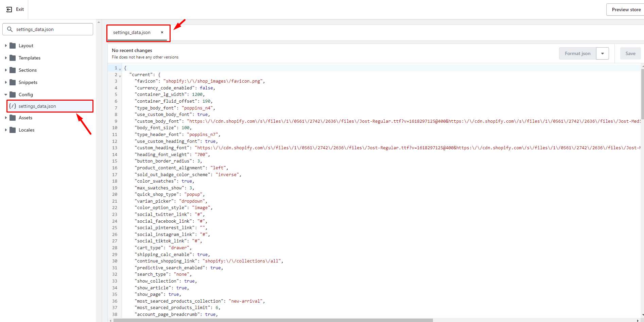The width and height of the screenshot is (644, 322).
Task: Switch to the settings_data.json editor tab
Action: coord(132,33)
